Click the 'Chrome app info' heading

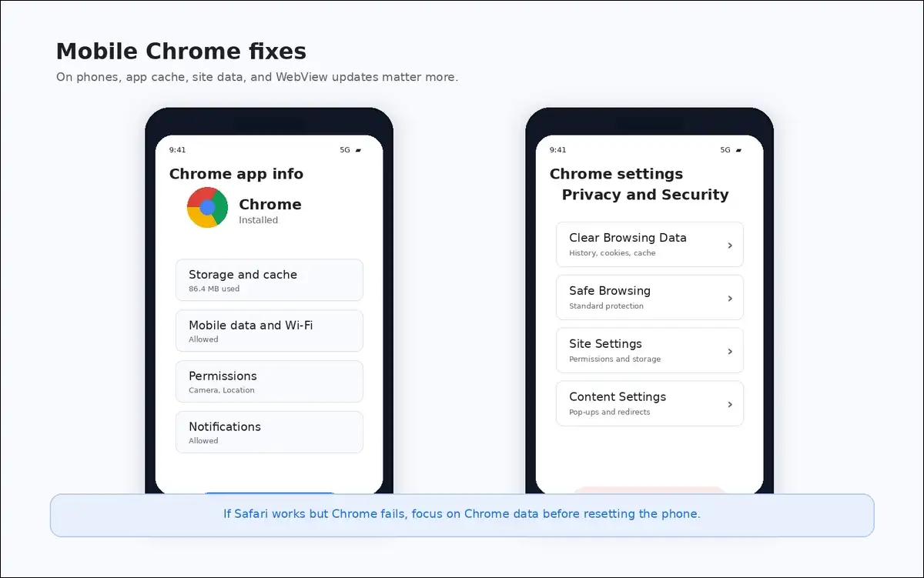pyautogui.click(x=236, y=174)
